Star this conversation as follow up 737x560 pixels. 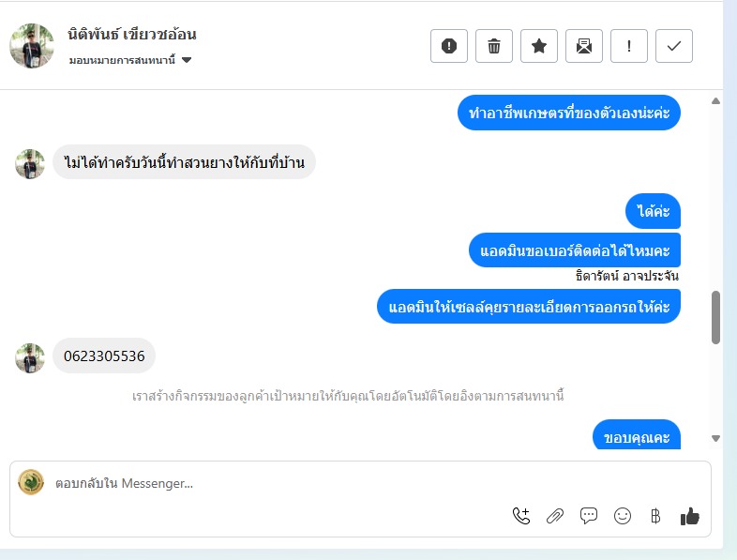point(539,46)
